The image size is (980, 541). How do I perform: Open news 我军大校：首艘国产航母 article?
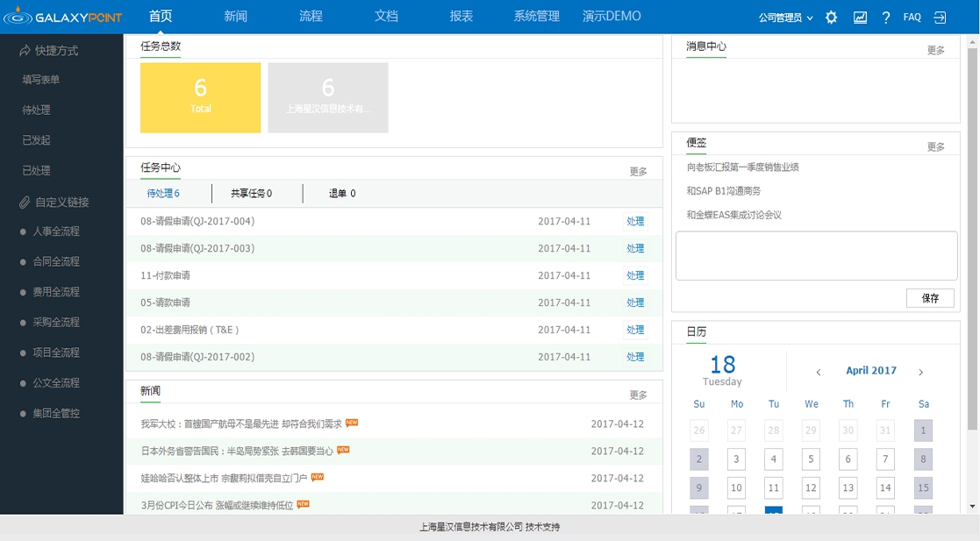tap(241, 424)
